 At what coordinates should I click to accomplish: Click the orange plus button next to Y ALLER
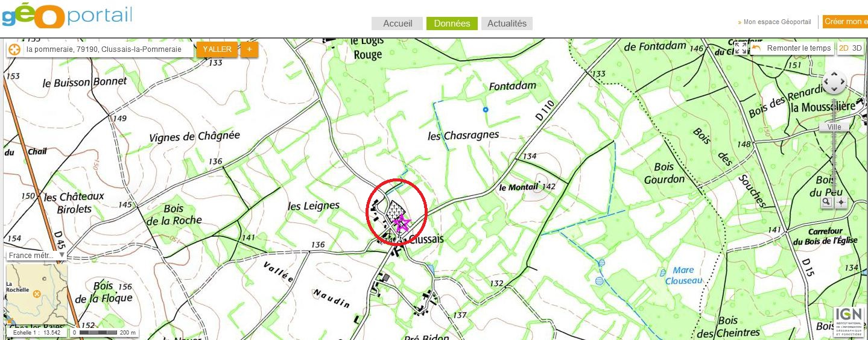coord(249,49)
